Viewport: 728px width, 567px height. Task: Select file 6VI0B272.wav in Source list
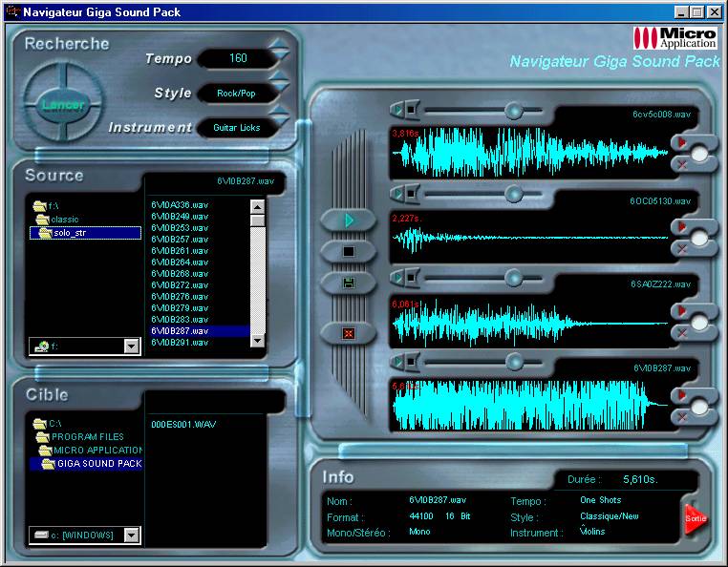coord(180,285)
